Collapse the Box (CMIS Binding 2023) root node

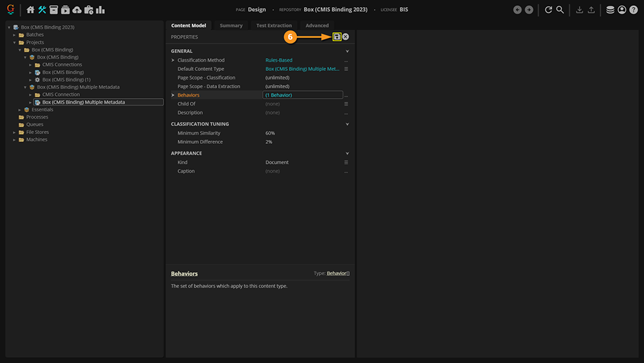9,28
